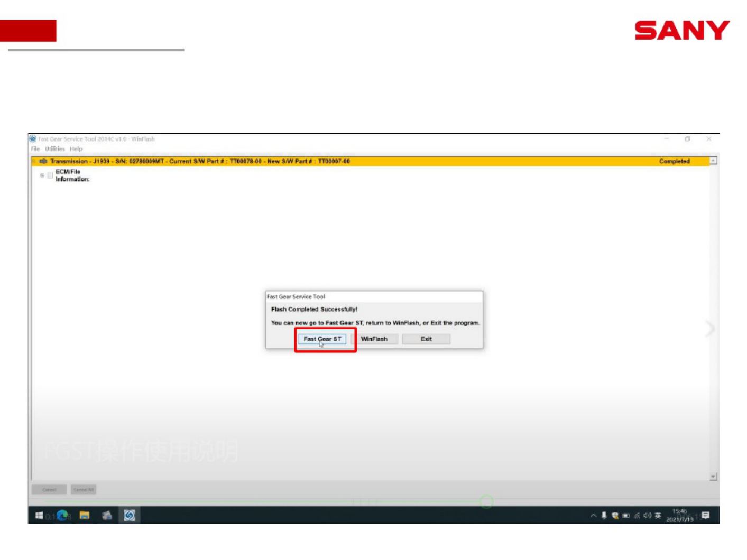The height and width of the screenshot is (560, 747).
Task: Click the Fast Gear ST button
Action: [322, 339]
